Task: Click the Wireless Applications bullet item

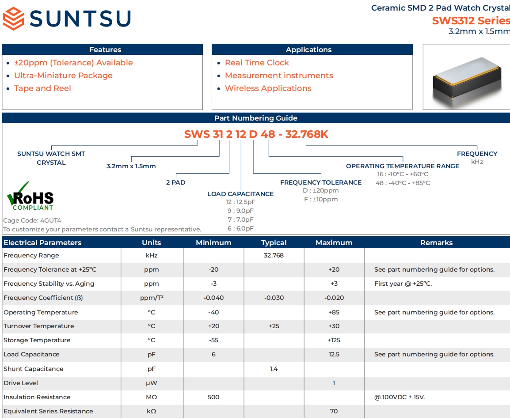Action: tap(268, 88)
